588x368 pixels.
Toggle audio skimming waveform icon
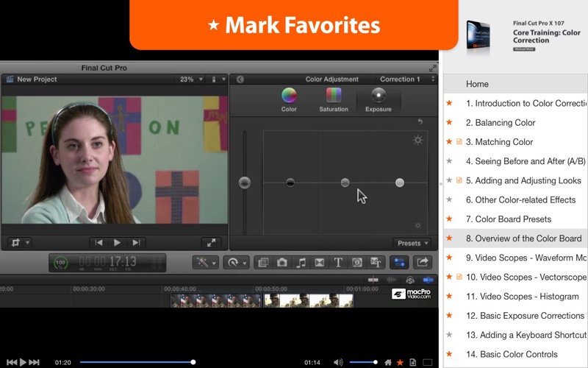pyautogui.click(x=392, y=280)
